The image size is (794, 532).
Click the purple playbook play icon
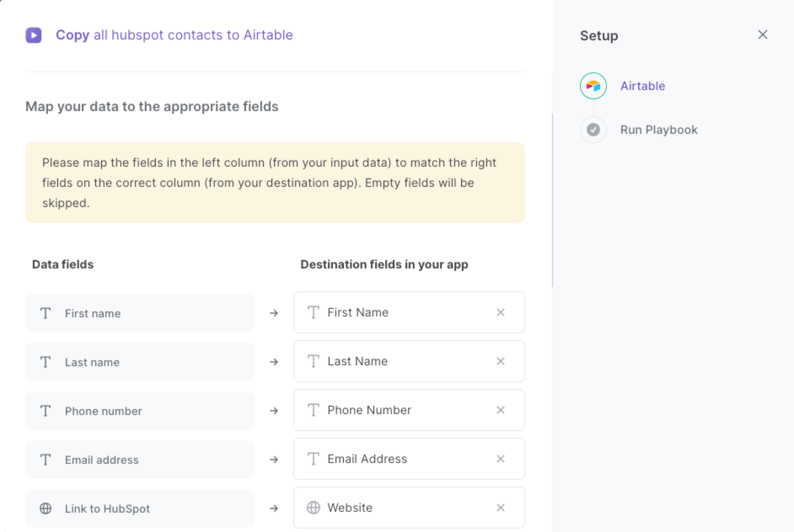(34, 35)
